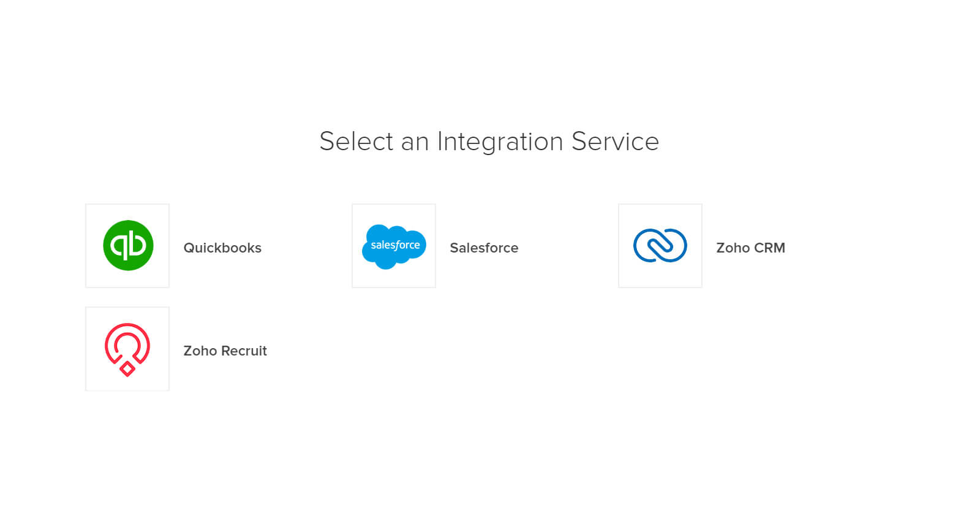Choose the "Zoho Recruit" text label
The height and width of the screenshot is (521, 980).
(x=225, y=351)
